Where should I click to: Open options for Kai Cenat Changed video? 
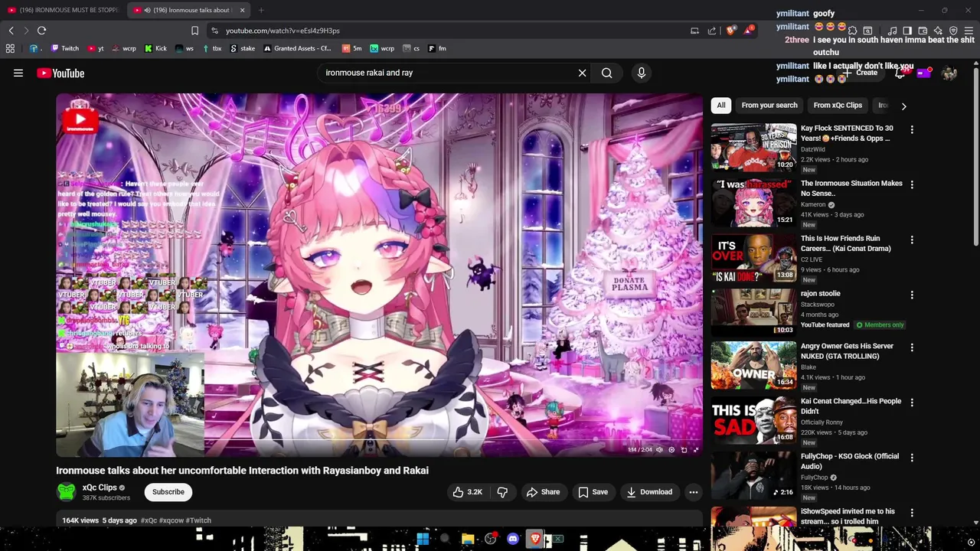[x=912, y=403]
